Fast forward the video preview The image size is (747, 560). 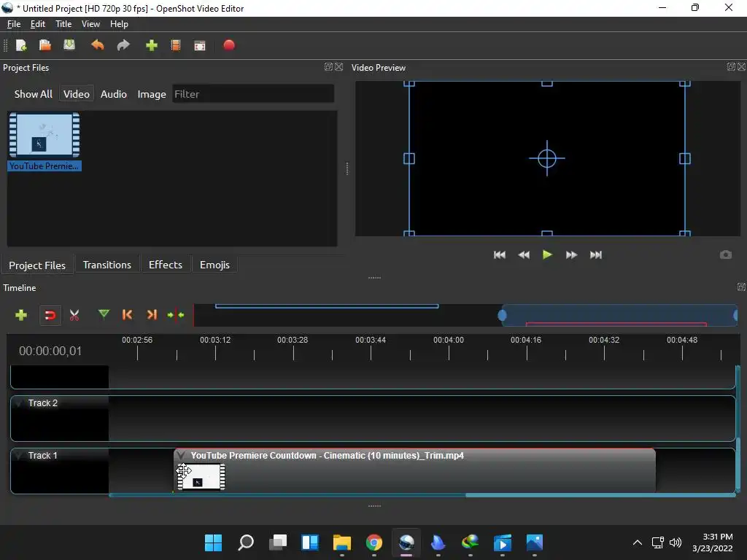tap(571, 254)
